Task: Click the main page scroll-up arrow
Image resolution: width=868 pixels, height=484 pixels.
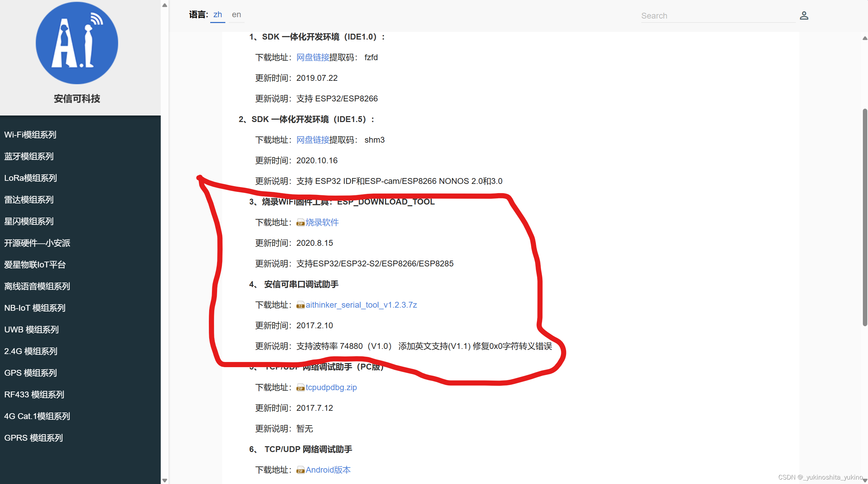Action: coord(865,38)
